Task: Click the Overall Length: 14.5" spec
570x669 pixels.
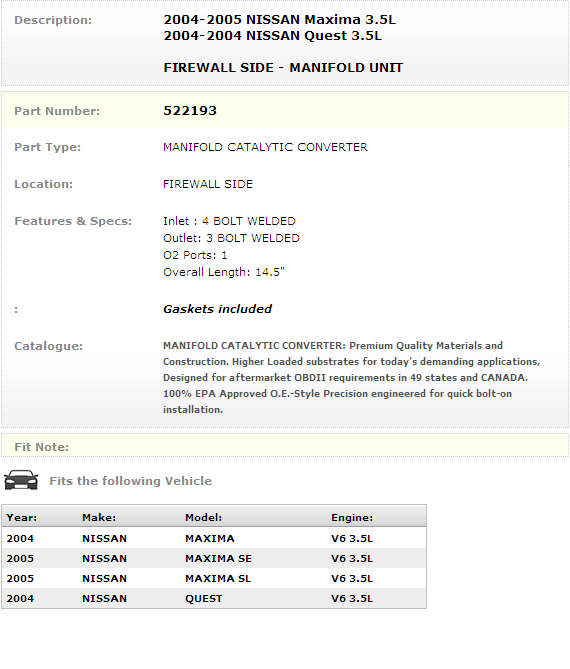Action: (224, 272)
